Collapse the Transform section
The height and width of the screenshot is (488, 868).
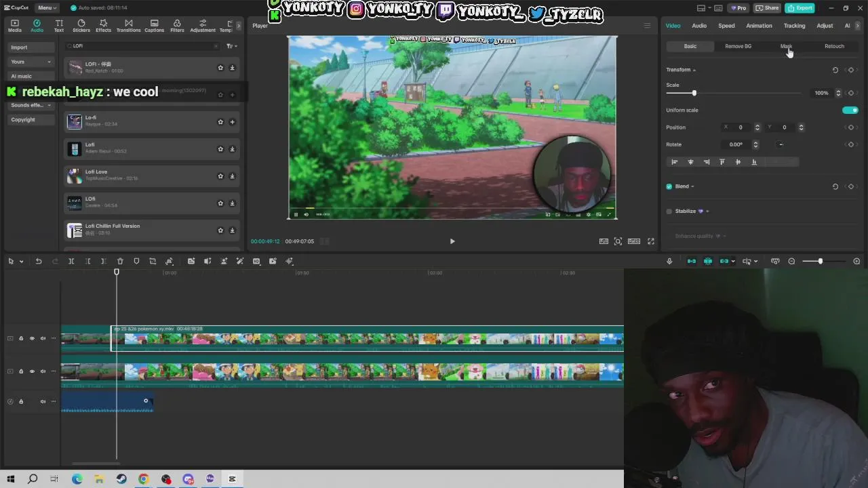694,70
